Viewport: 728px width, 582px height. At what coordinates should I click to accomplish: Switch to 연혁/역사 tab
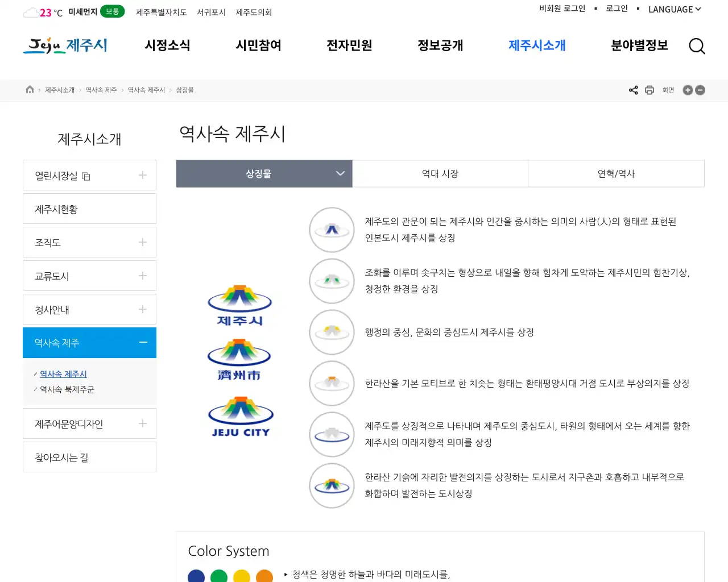click(x=617, y=173)
